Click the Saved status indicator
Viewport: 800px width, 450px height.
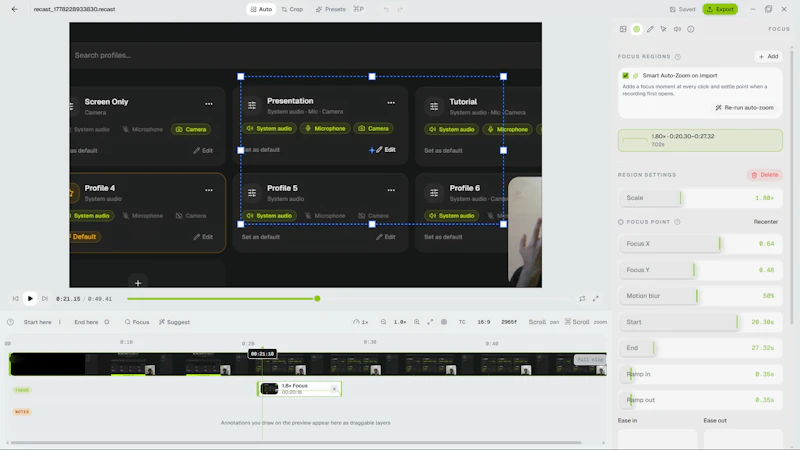tap(682, 9)
